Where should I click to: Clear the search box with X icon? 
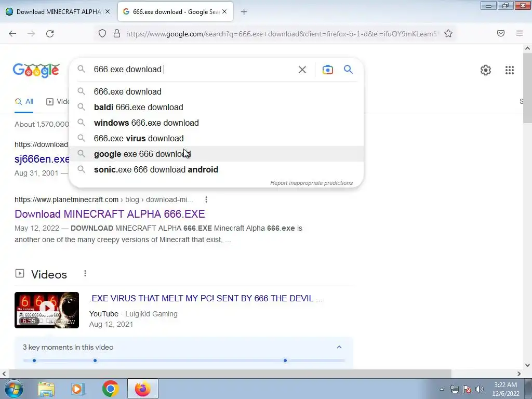(302, 70)
